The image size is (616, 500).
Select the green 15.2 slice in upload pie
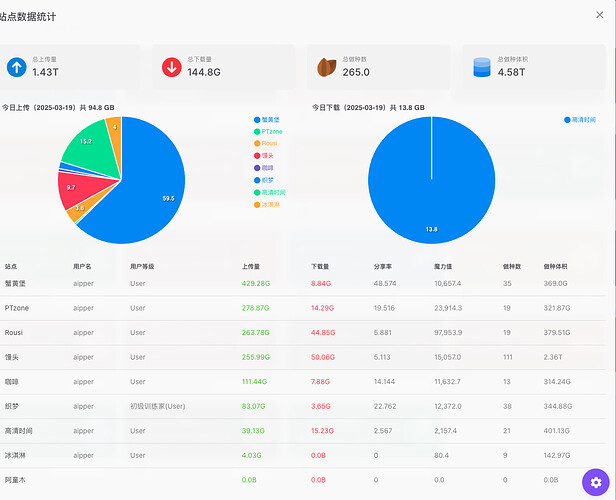tap(92, 149)
